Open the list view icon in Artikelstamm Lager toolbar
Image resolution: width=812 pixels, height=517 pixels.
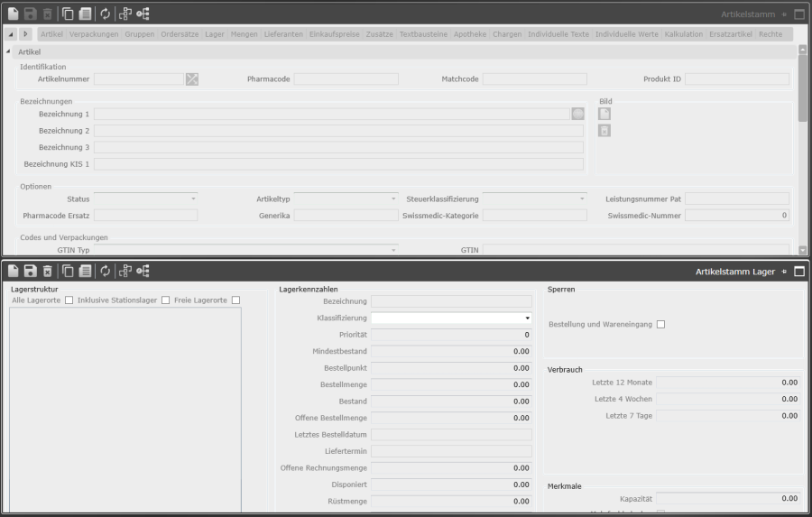85,271
